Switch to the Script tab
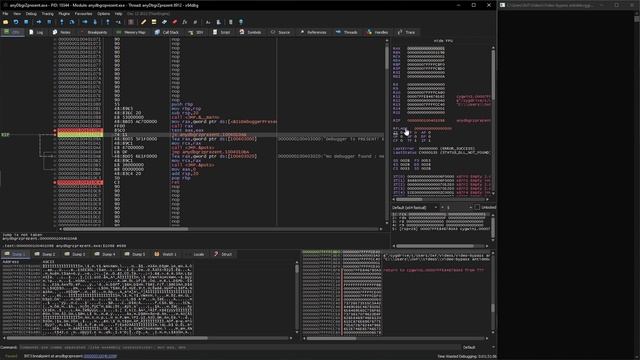Viewport: 640px width, 360px height. tap(222, 32)
